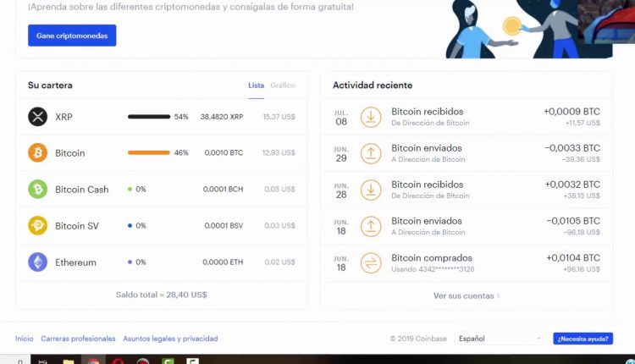Screen dimensions: 635x364
Task: Expand Ver sus cuentas link arrow
Action: [498, 296]
